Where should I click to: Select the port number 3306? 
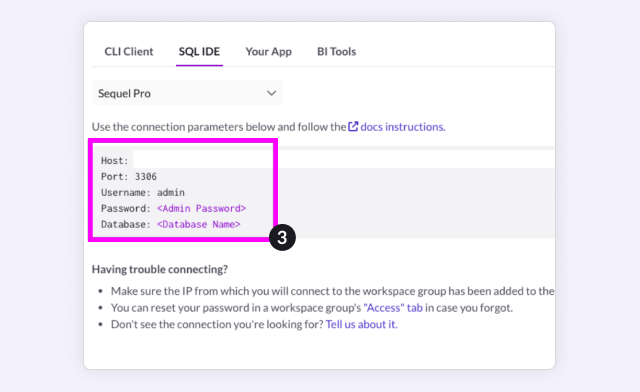[x=146, y=176]
